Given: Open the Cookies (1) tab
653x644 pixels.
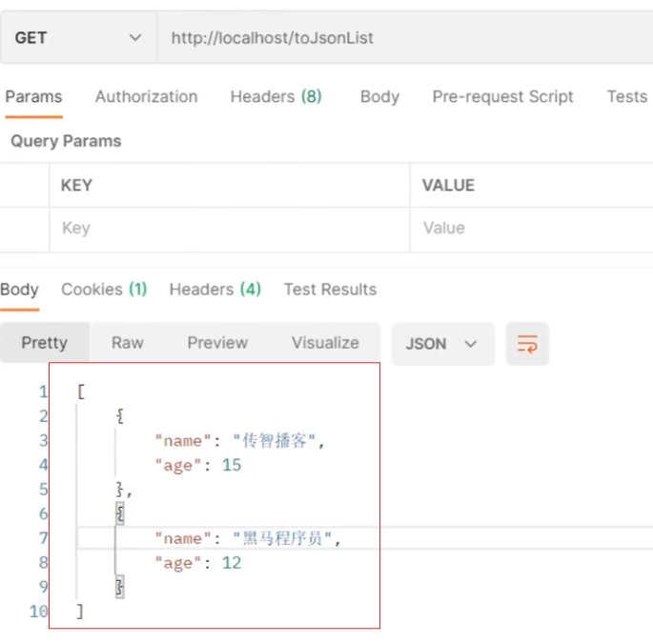Looking at the screenshot, I should [x=104, y=290].
